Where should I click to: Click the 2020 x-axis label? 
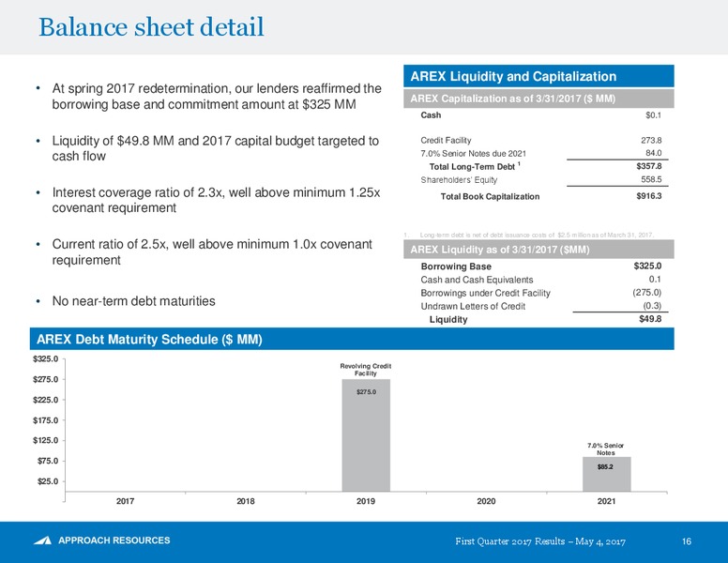[x=486, y=501]
